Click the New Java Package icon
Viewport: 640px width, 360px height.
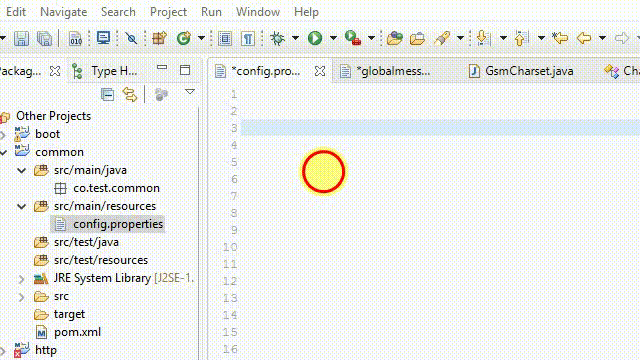(159, 38)
